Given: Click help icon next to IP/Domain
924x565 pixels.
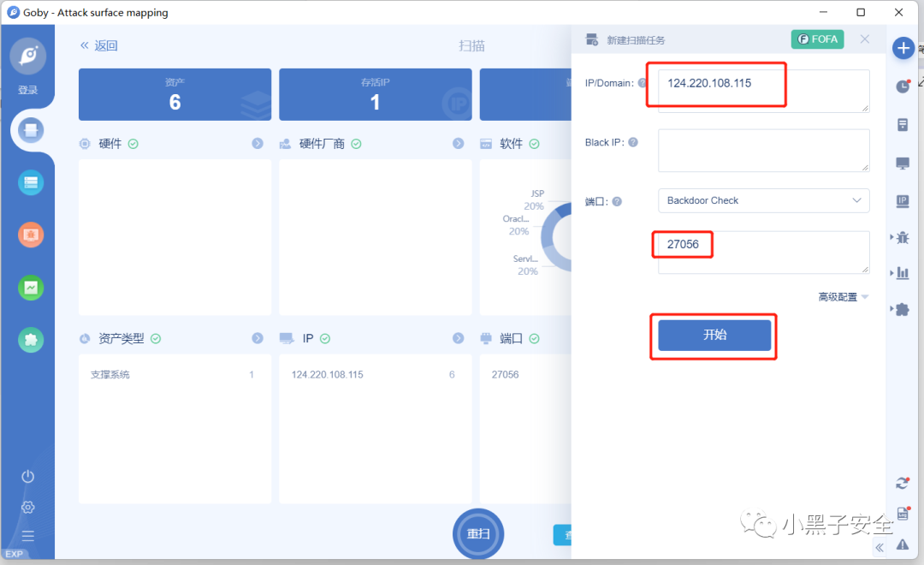Looking at the screenshot, I should pos(643,83).
